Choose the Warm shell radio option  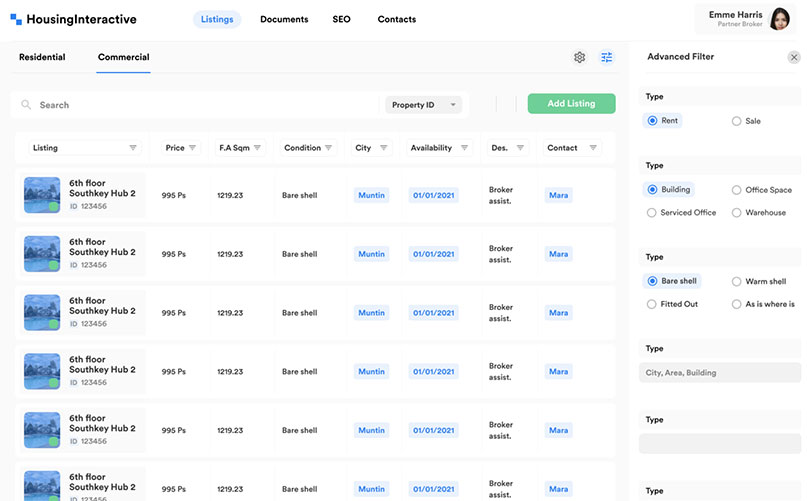tap(737, 282)
